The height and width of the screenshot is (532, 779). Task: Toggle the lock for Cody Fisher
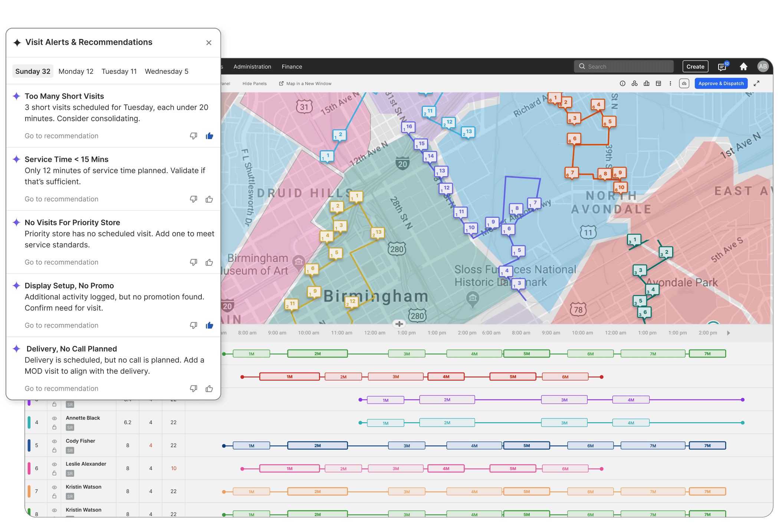(x=55, y=450)
